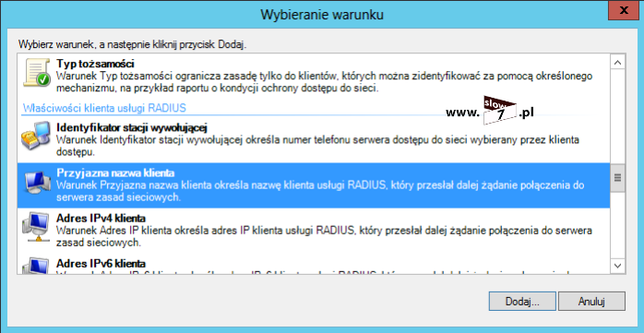Click the slow7.pl watermark logo
The width and height of the screenshot is (644, 333).
click(x=490, y=113)
